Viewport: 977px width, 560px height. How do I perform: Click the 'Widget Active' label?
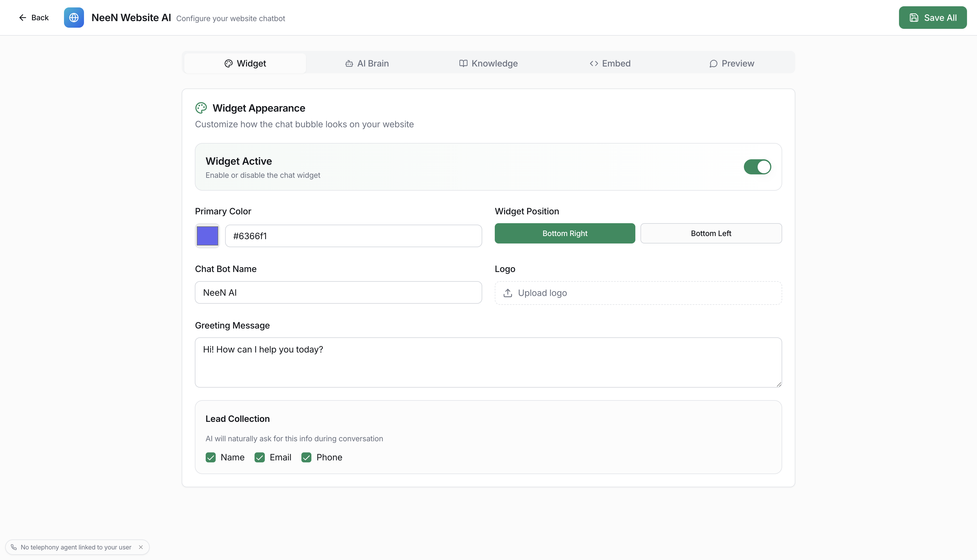tap(239, 161)
